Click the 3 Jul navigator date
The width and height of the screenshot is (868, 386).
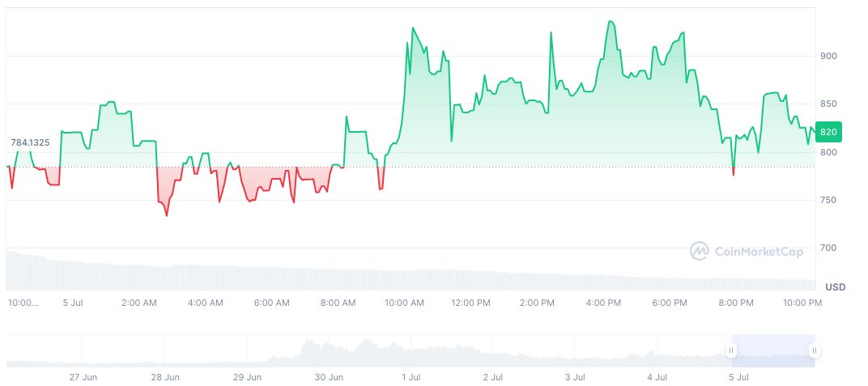(x=575, y=377)
